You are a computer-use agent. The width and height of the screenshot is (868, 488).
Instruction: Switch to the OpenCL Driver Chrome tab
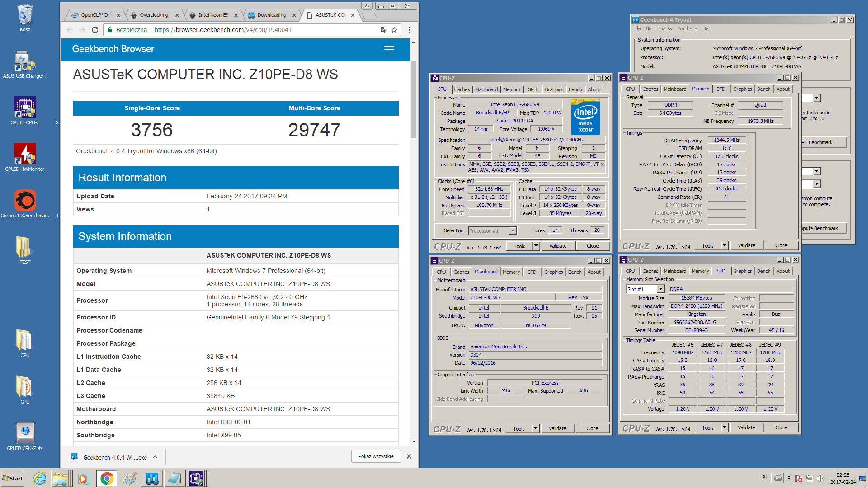pos(95,15)
